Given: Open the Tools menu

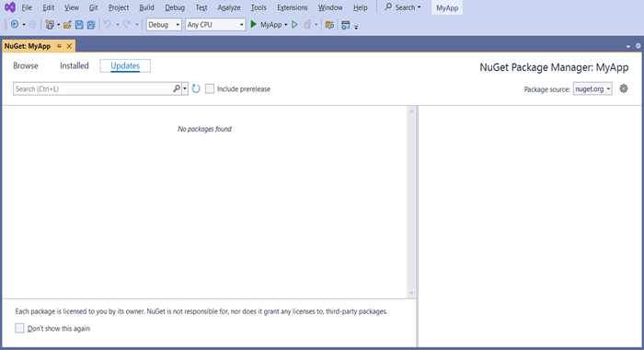Looking at the screenshot, I should tap(259, 7).
